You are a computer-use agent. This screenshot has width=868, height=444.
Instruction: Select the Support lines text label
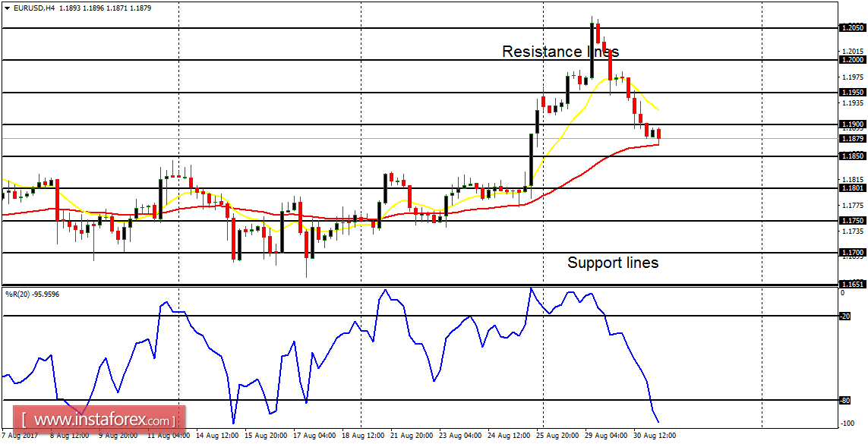(x=612, y=263)
